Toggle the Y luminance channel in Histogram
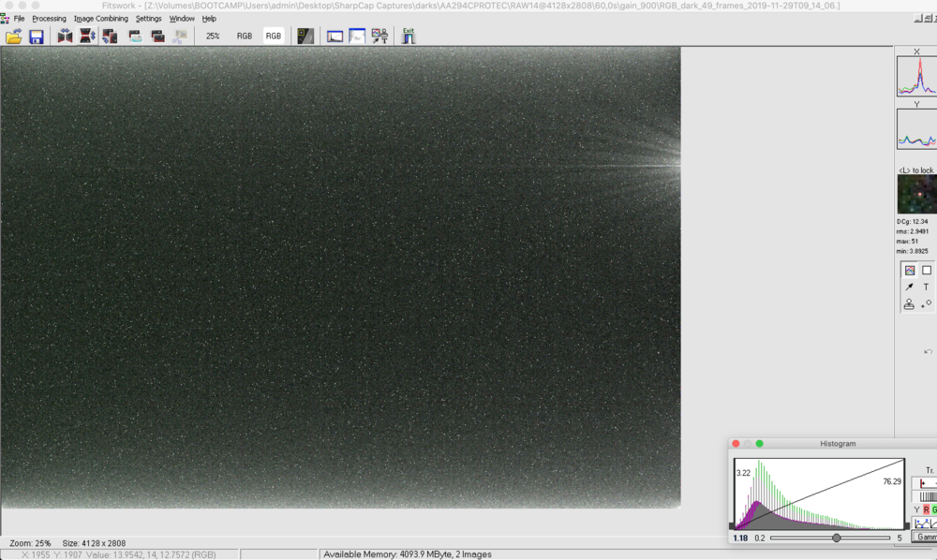The height and width of the screenshot is (560, 937). pyautogui.click(x=916, y=509)
